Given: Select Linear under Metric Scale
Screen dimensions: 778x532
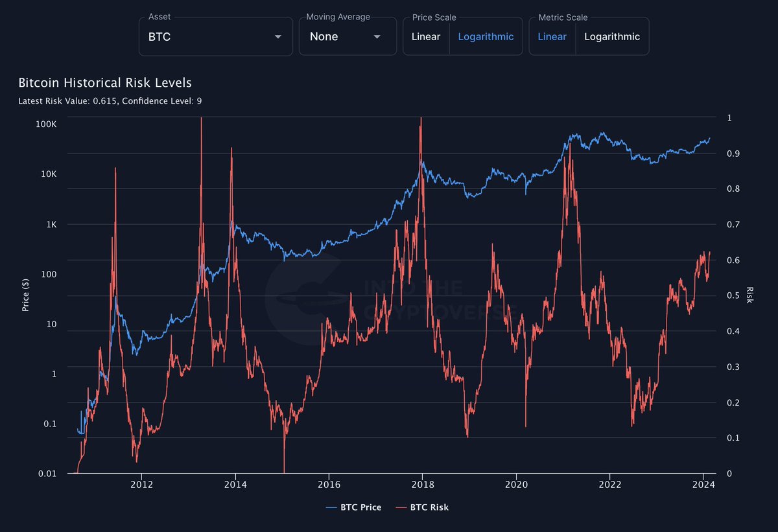Looking at the screenshot, I should pos(552,36).
